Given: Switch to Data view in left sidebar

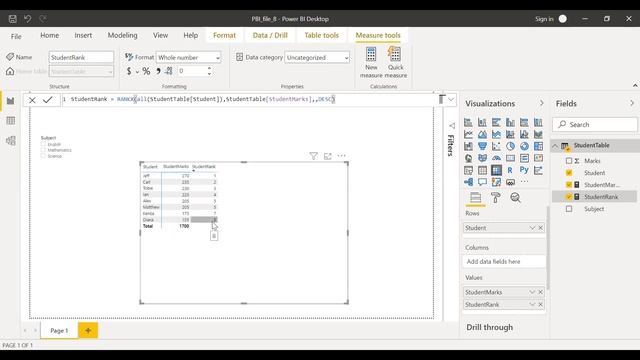Looking at the screenshot, I should (11, 121).
